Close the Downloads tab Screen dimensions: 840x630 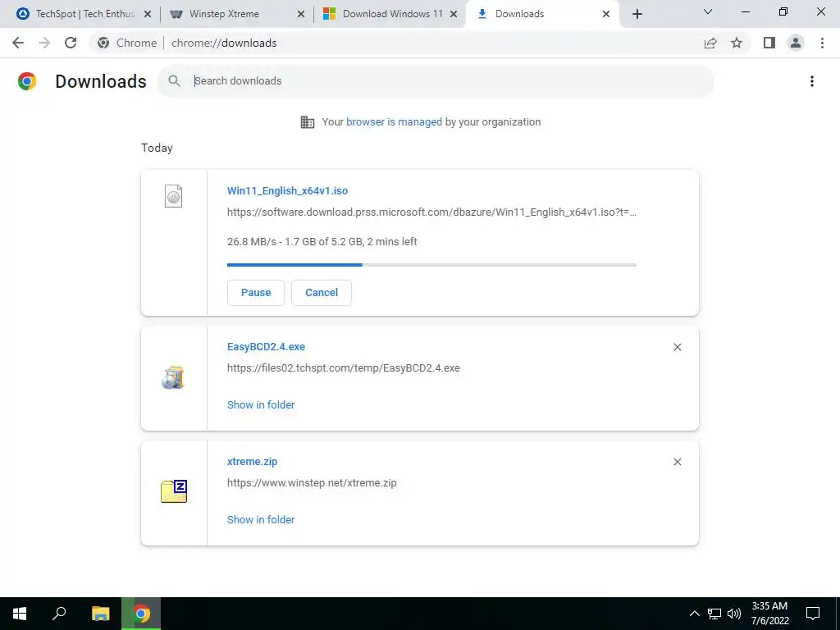click(x=606, y=14)
